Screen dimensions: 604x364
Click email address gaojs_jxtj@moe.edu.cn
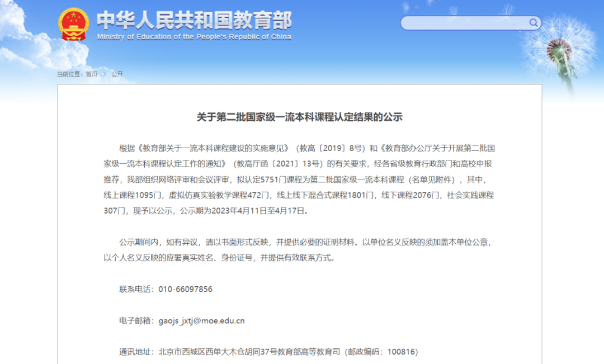[x=202, y=320]
